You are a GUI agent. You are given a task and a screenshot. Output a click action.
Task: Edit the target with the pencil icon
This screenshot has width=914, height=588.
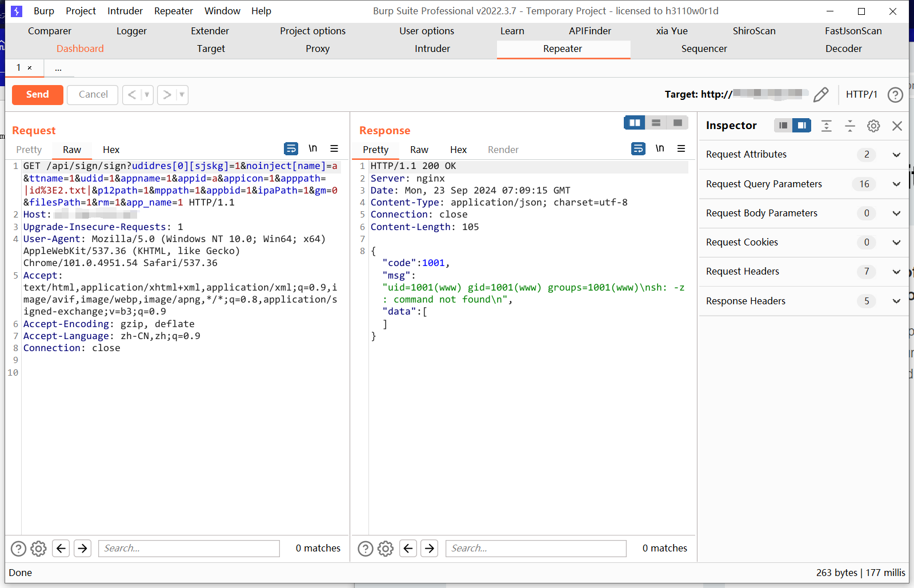[x=821, y=95]
